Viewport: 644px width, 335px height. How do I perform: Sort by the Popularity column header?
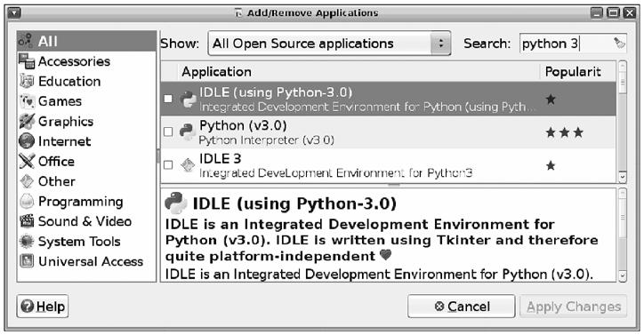(x=577, y=72)
